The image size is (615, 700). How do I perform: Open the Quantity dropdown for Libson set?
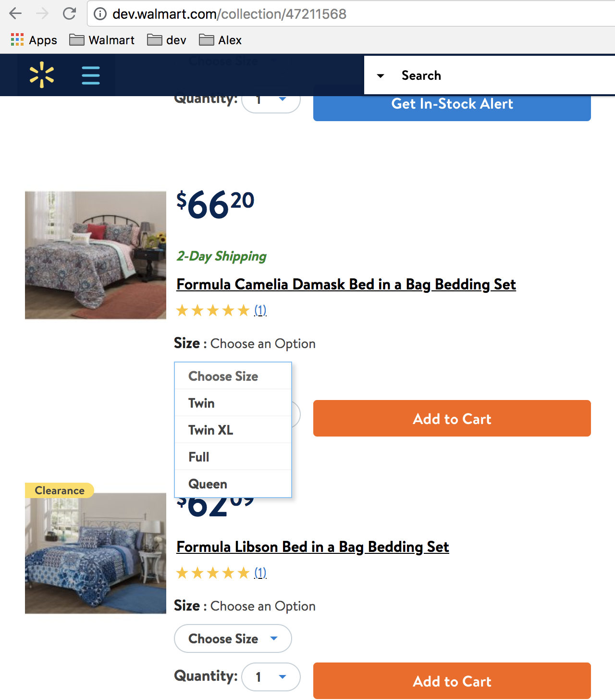tap(271, 676)
